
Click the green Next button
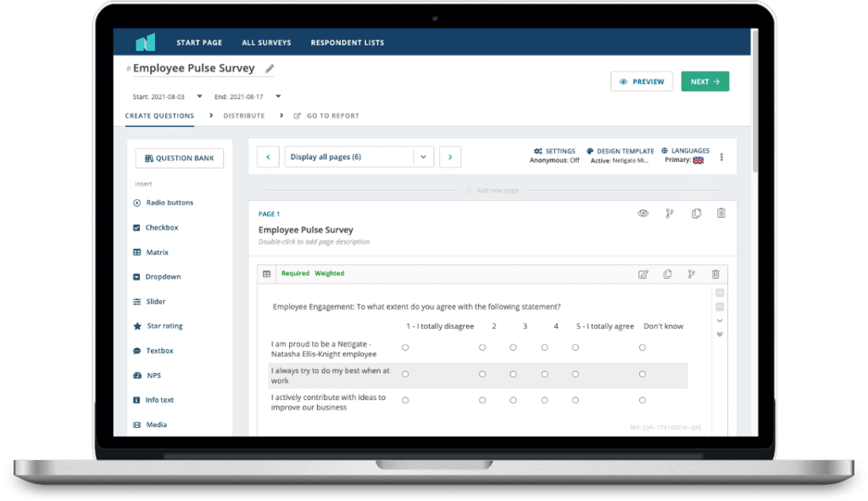(x=704, y=81)
